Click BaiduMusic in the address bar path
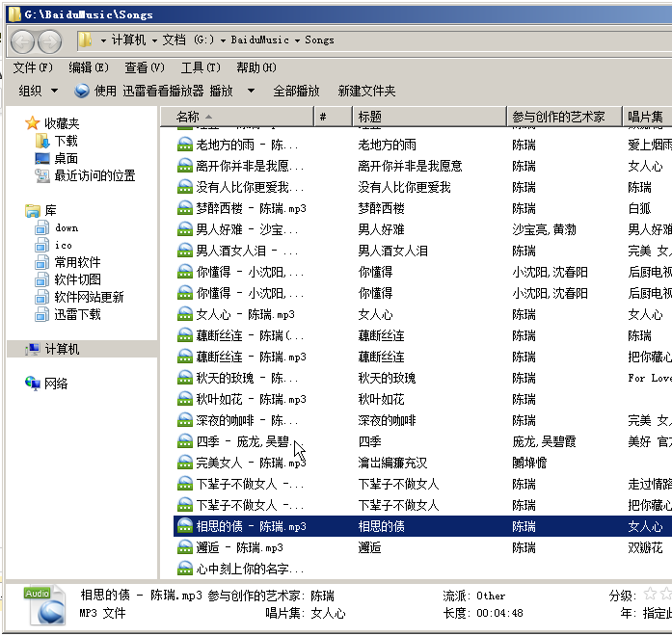 point(259,40)
